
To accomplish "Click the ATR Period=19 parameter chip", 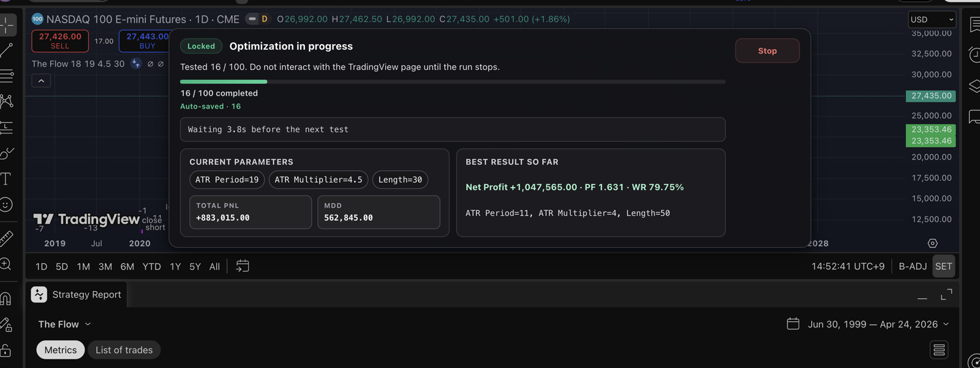I will pos(227,180).
